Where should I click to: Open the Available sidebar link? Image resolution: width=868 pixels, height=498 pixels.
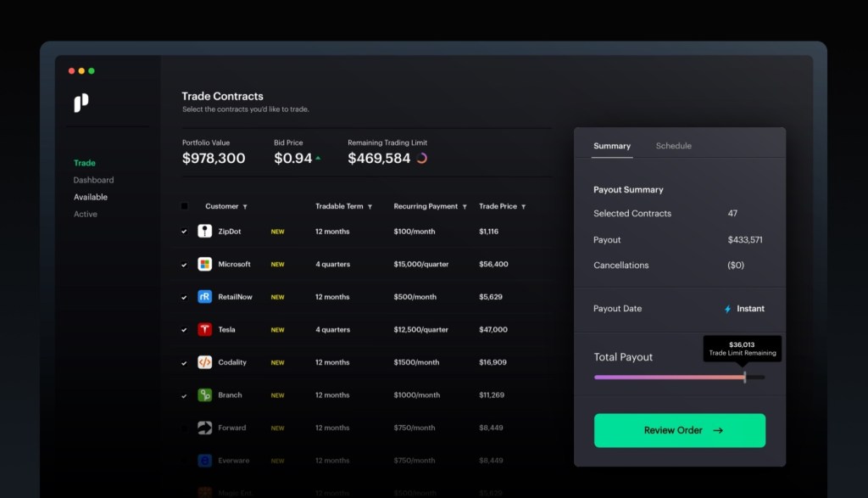pyautogui.click(x=90, y=197)
